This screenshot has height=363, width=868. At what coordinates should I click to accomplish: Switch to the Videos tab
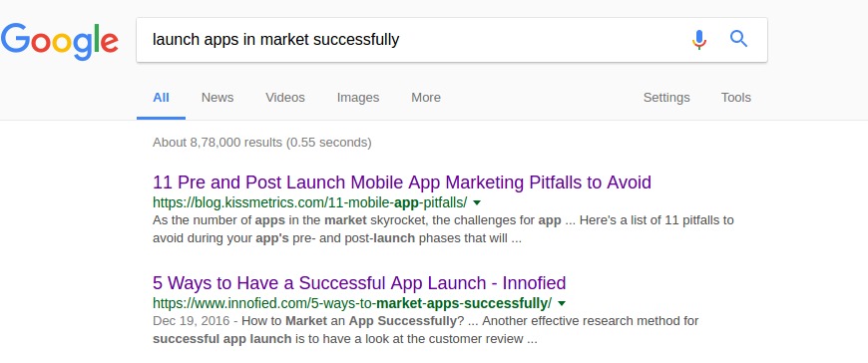click(285, 98)
